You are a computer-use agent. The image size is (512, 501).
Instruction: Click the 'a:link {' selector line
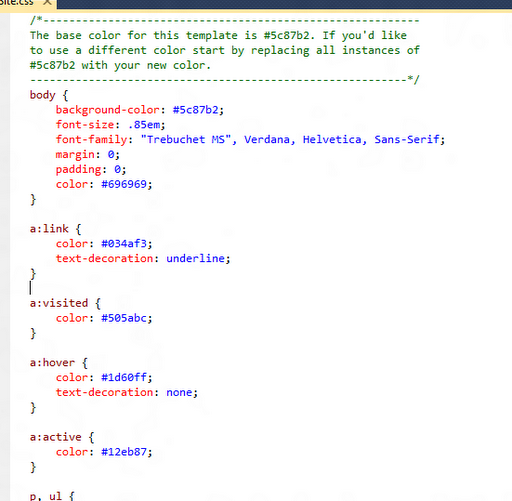pyautogui.click(x=55, y=229)
